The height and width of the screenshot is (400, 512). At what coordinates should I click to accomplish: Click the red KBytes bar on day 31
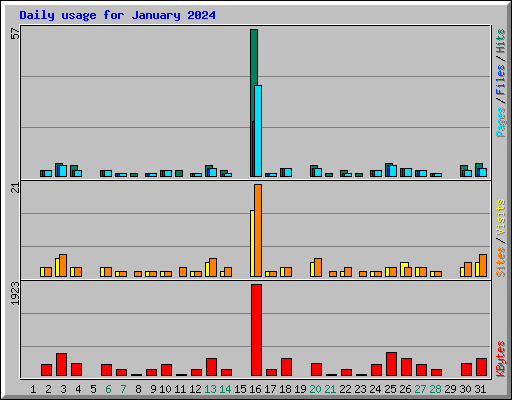click(481, 367)
